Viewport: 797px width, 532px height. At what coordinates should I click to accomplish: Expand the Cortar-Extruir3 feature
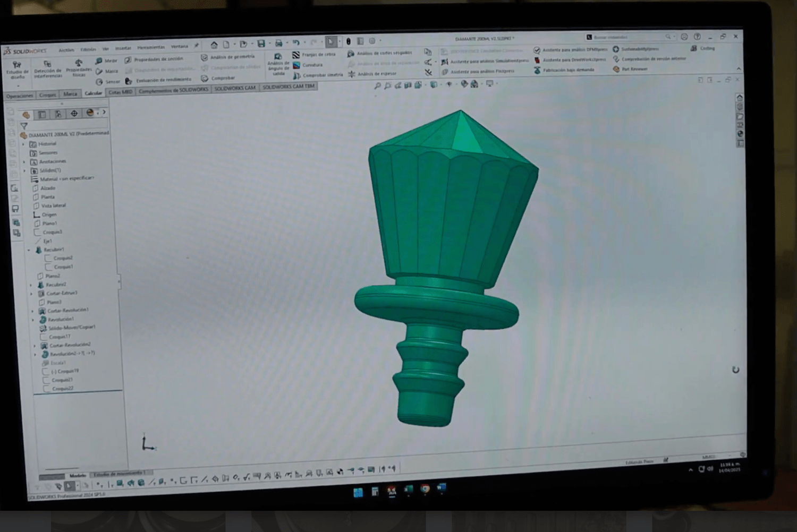pos(31,293)
